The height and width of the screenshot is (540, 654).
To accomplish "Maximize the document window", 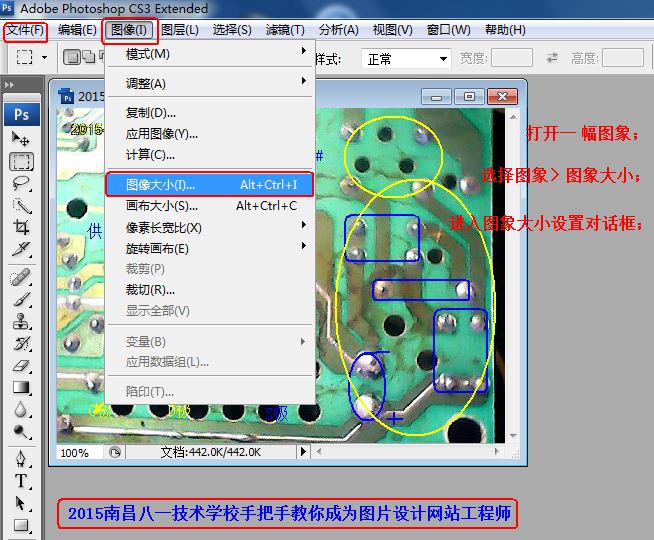I will click(x=469, y=97).
